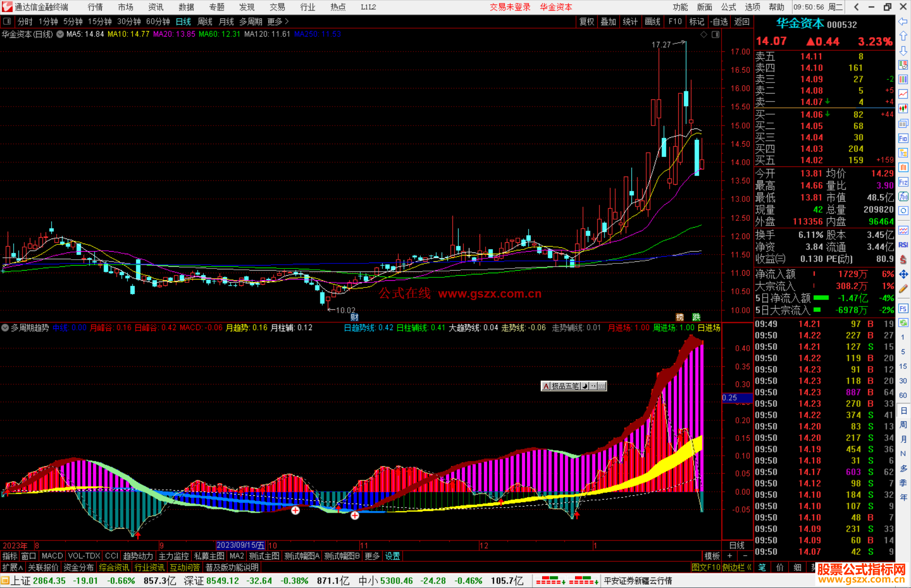The height and width of the screenshot is (588, 911).
Task: Switch to the 周线 weekly period tab
Action: [x=205, y=21]
